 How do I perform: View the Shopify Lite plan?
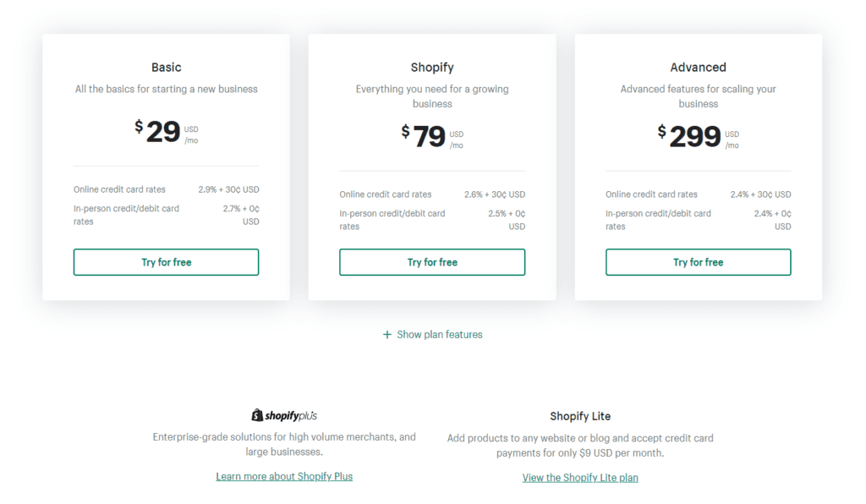pyautogui.click(x=580, y=477)
